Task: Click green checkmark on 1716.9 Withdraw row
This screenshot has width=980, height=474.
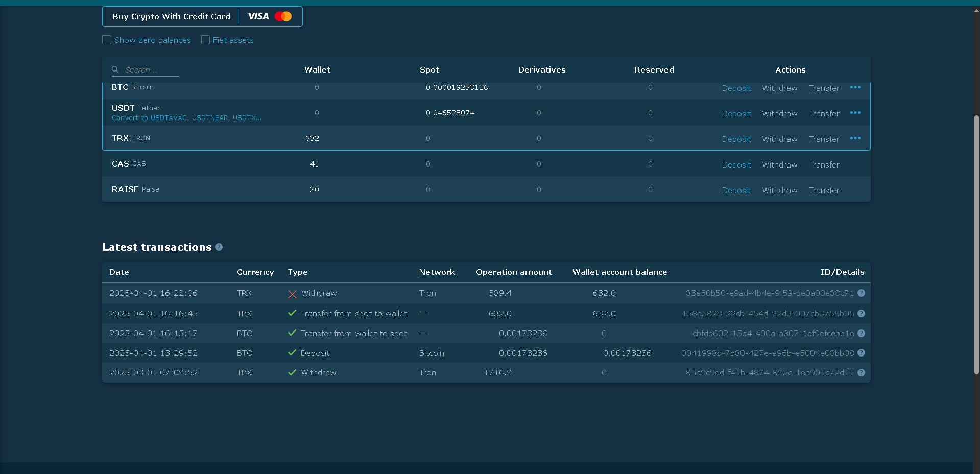Action: tap(292, 373)
